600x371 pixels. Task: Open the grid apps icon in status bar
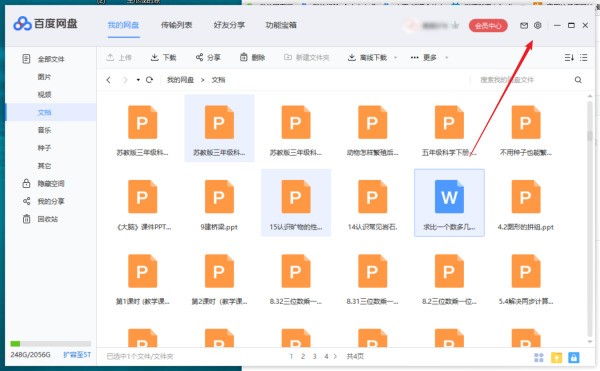tap(539, 358)
